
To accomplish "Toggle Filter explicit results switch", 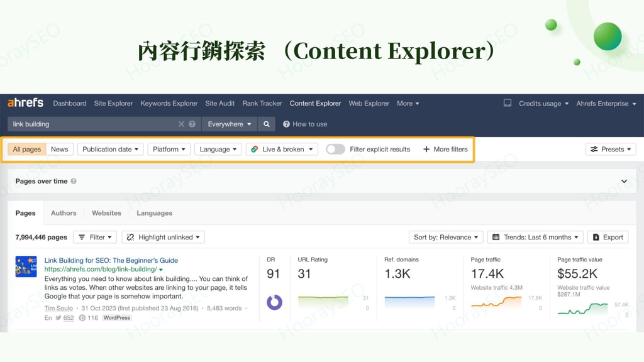I will click(x=335, y=149).
